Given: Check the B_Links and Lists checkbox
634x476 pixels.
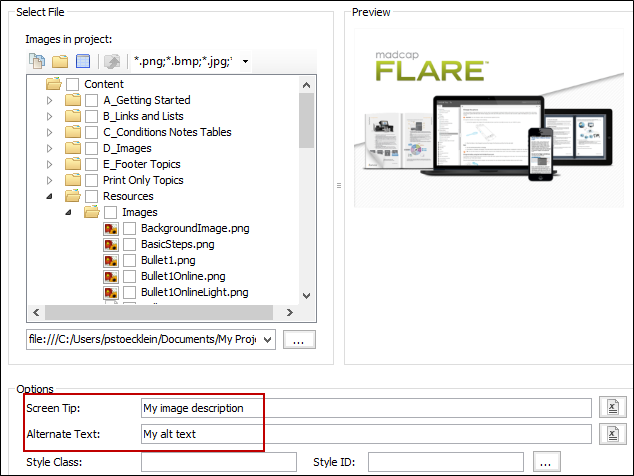Looking at the screenshot, I should [91, 116].
